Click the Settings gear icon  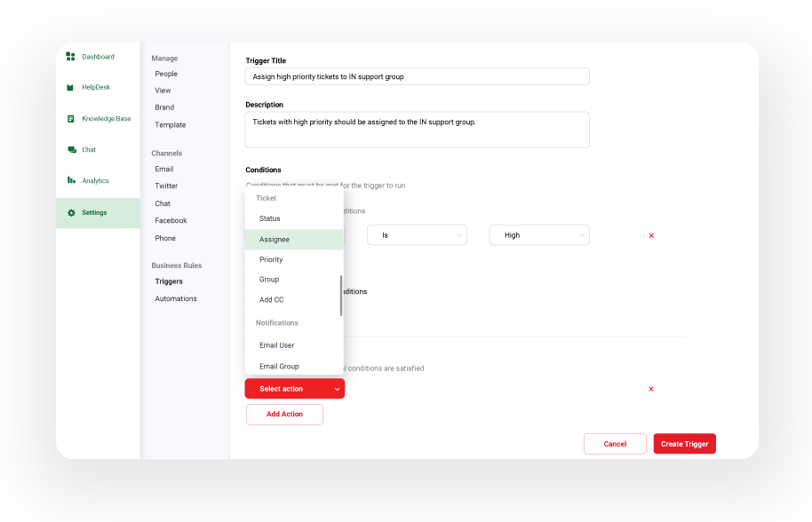pyautogui.click(x=70, y=212)
